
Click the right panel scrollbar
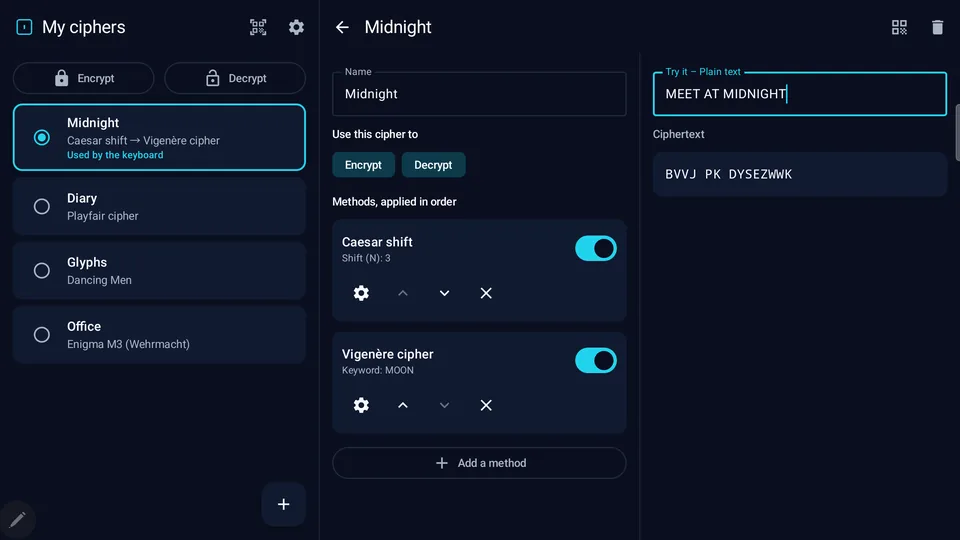[957, 132]
